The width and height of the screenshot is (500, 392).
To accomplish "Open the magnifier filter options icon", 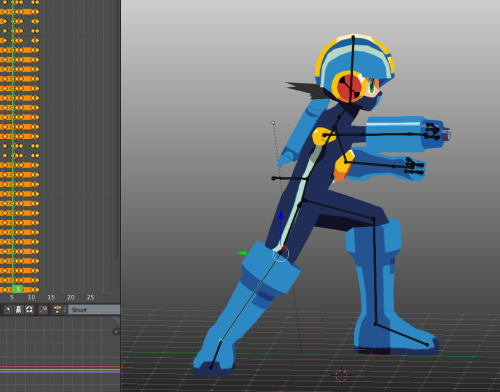I will [43, 310].
